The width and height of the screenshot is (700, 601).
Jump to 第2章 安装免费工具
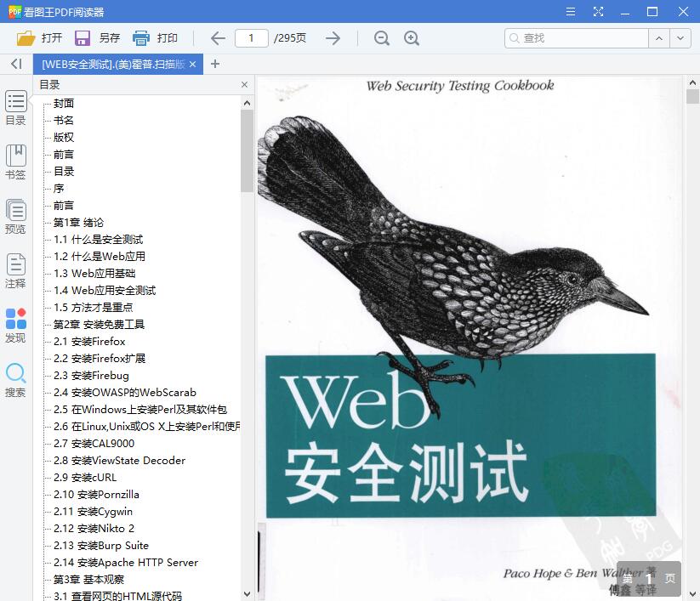coord(99,324)
